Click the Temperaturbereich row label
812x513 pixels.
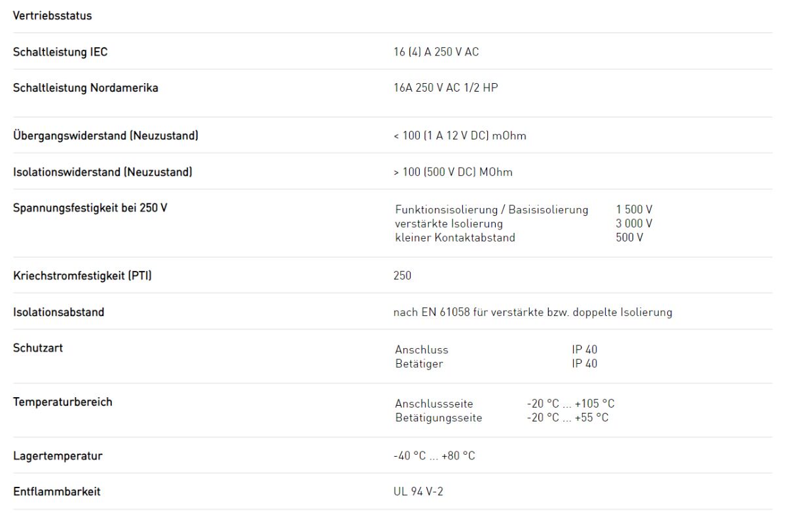[62, 402]
